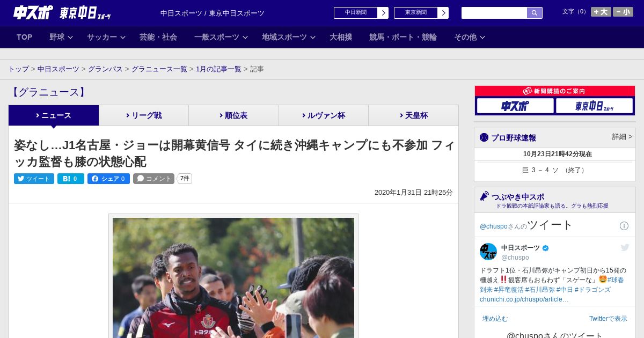Go to トップ breadcrumb

(18, 69)
